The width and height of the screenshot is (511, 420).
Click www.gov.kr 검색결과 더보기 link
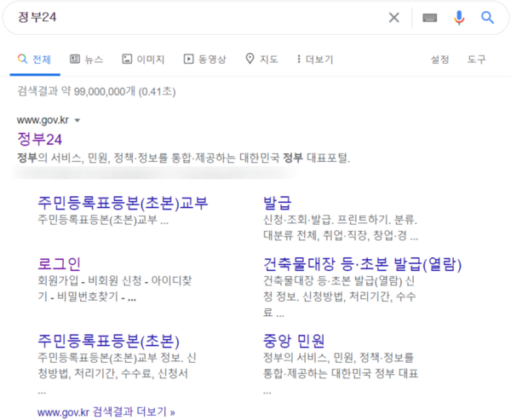pos(106,411)
